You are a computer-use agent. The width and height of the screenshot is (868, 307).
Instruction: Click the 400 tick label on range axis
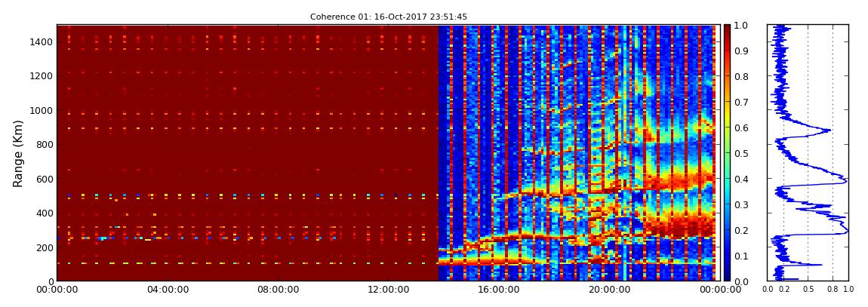click(x=45, y=213)
